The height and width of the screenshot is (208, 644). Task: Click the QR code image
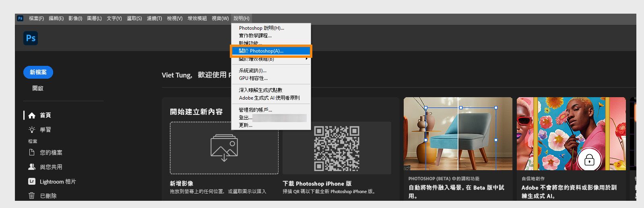click(337, 148)
